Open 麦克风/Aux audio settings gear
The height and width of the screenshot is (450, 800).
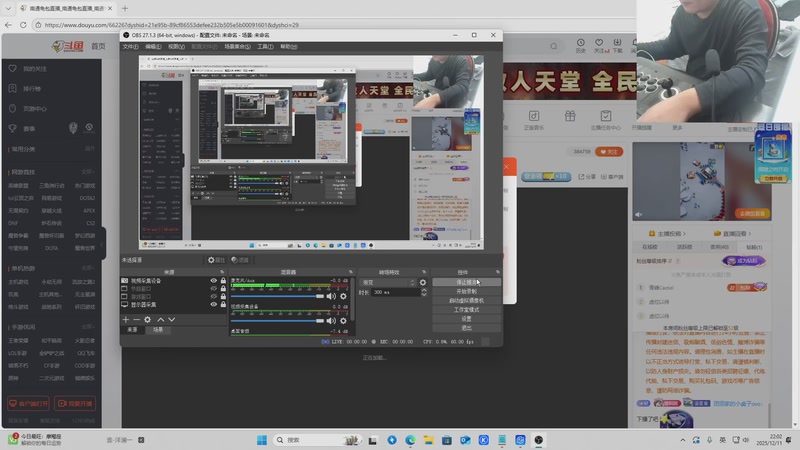(x=343, y=296)
